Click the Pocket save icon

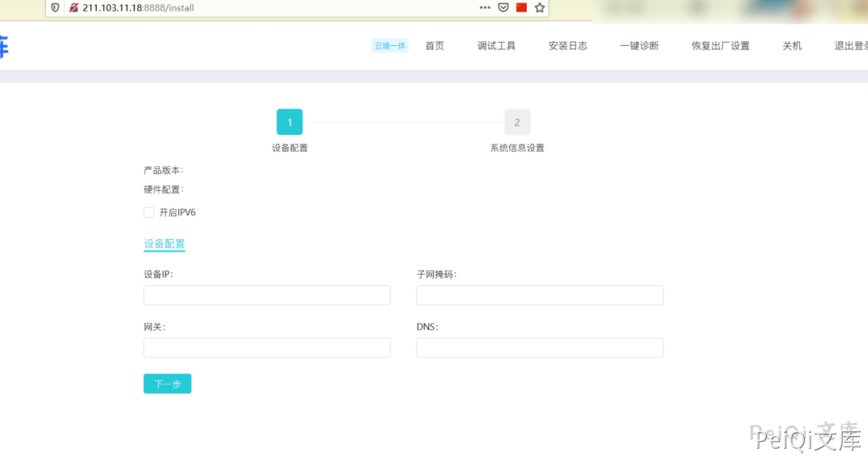point(504,7)
